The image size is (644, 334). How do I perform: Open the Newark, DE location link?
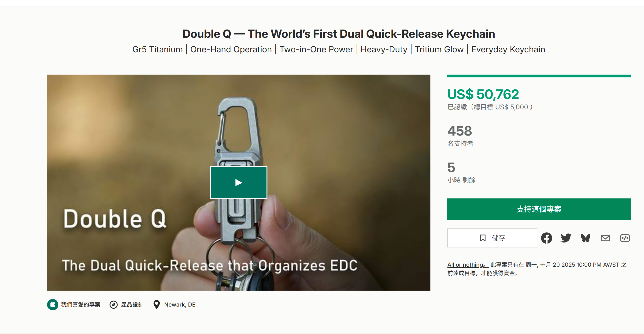click(180, 304)
